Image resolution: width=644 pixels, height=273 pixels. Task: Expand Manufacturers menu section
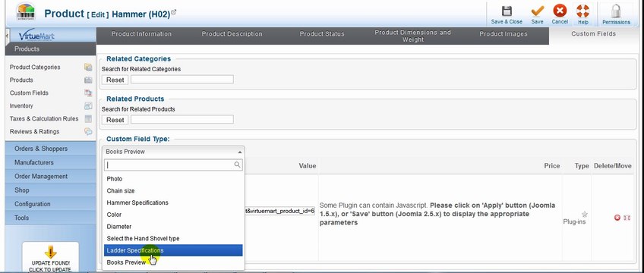pos(51,162)
